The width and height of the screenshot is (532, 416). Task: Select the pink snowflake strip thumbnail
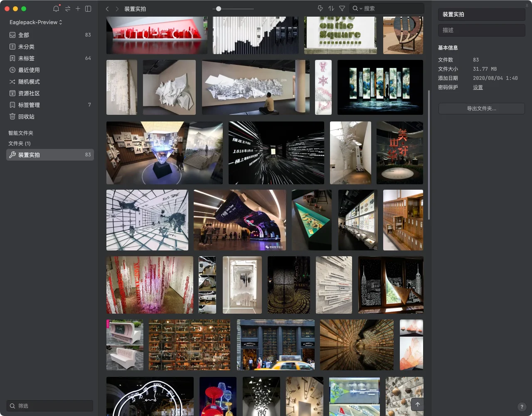pos(323,87)
